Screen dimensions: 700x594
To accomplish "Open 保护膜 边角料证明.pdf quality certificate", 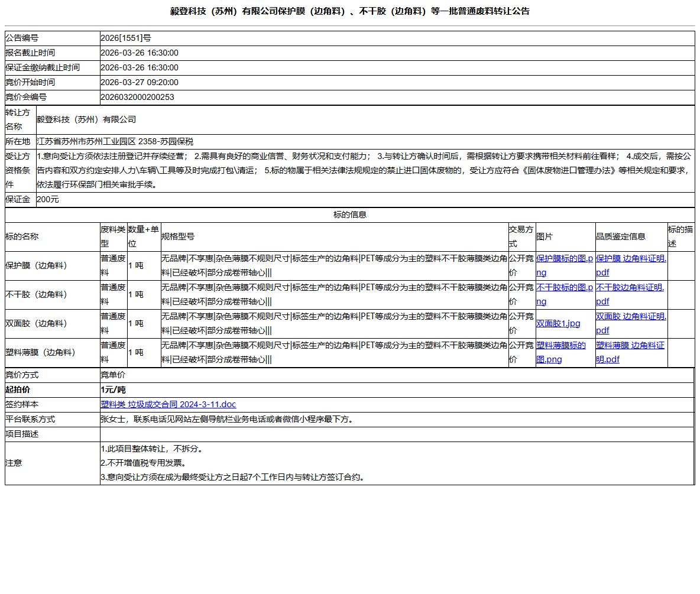I will pos(630,265).
